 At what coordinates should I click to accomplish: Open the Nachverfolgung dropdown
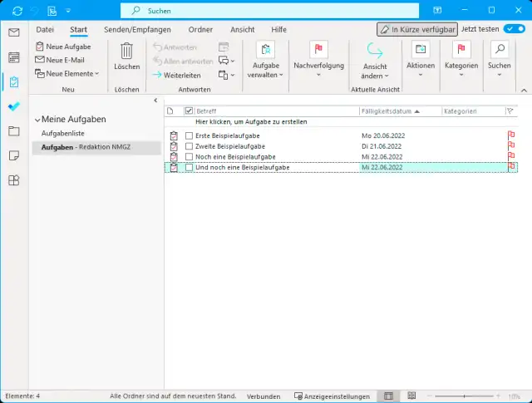pyautogui.click(x=318, y=57)
